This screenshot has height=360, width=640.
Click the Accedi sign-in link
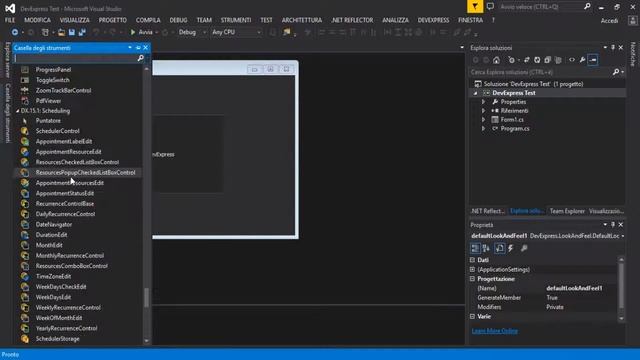click(x=609, y=21)
